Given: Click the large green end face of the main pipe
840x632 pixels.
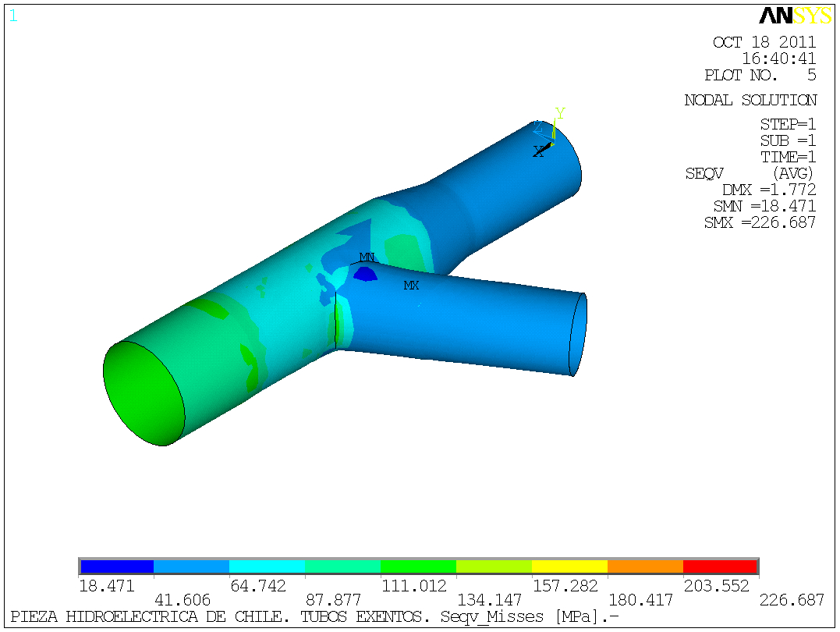Looking at the screenshot, I should pyautogui.click(x=144, y=394).
